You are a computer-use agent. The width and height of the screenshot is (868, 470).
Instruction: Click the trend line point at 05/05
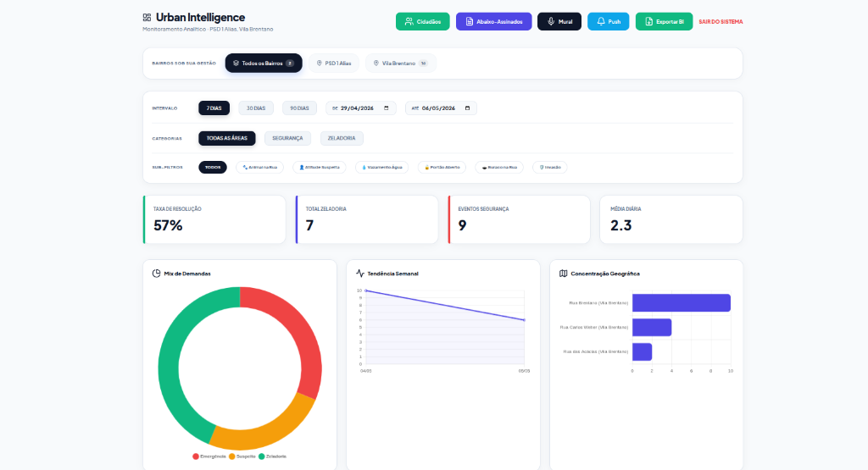coord(524,319)
